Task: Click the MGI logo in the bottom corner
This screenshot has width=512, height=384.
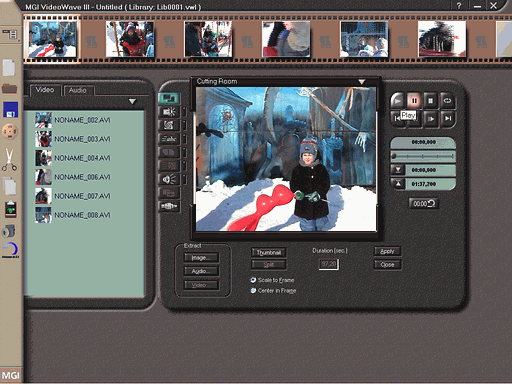Action: click(x=10, y=375)
